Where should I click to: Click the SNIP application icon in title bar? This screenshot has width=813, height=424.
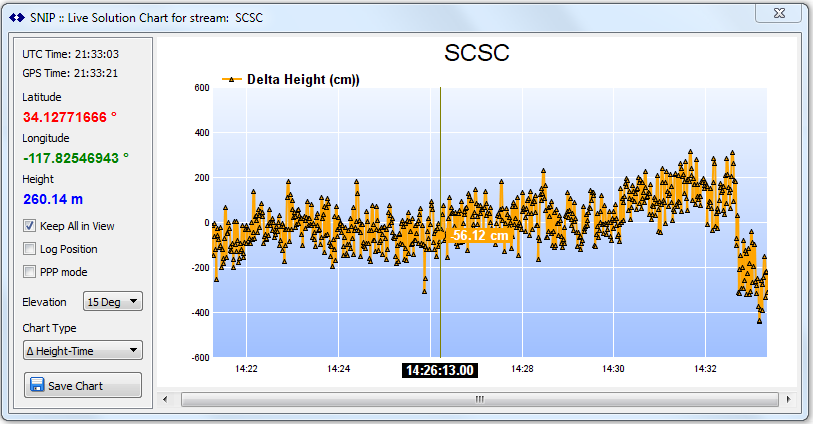coord(16,18)
